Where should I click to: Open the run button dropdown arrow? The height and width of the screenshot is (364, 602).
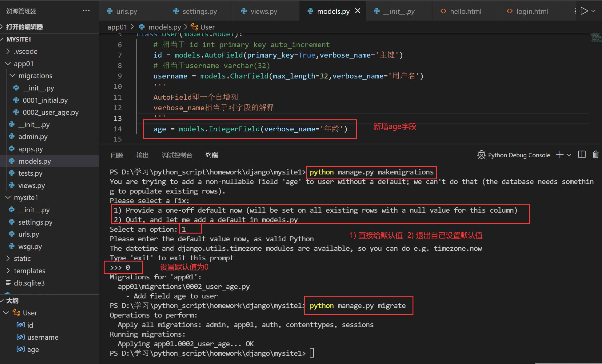[x=594, y=11]
